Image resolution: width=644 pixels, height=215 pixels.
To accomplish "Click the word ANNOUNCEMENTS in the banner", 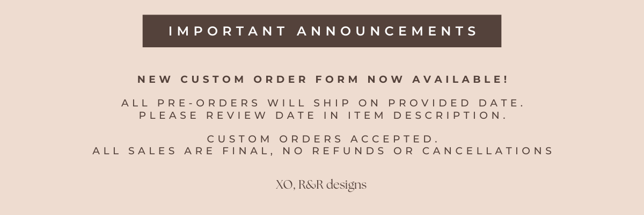I will click(x=386, y=31).
